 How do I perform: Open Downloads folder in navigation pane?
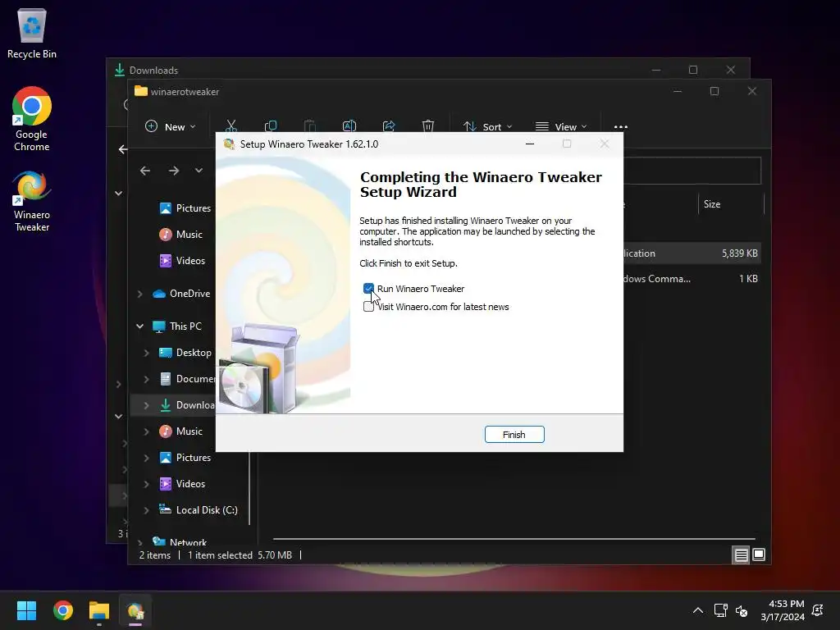click(x=187, y=405)
